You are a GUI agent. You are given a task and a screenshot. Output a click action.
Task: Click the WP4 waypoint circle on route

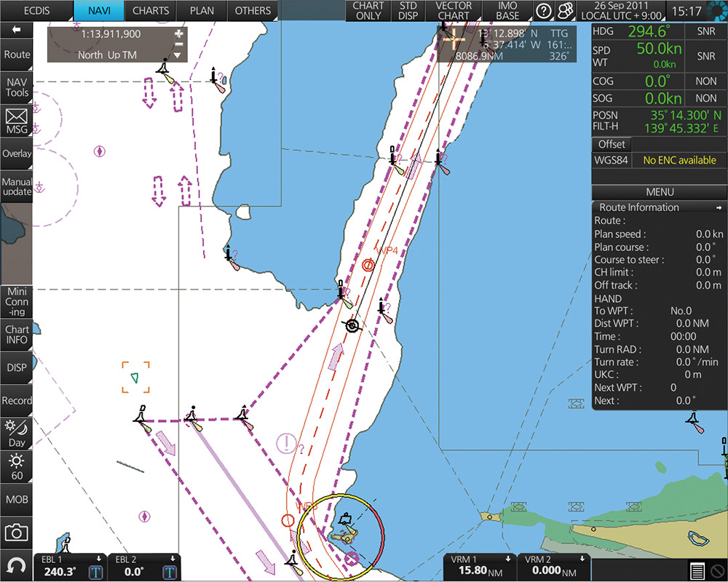(x=368, y=265)
